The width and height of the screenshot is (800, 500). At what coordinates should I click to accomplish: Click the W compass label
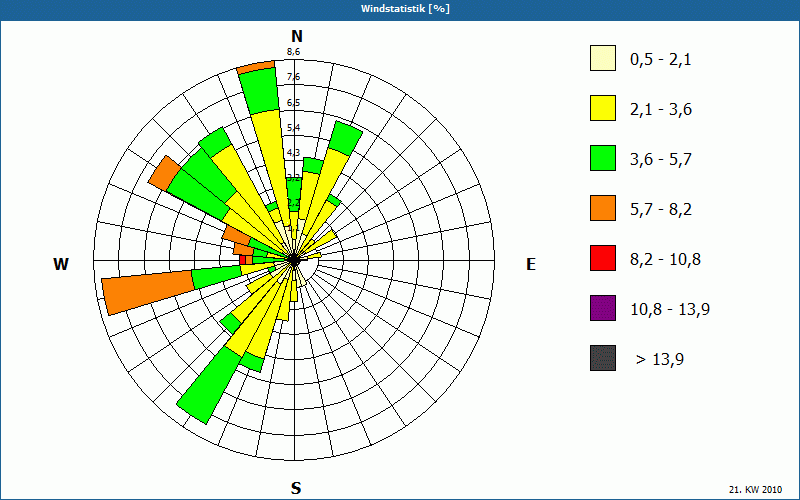[x=61, y=264]
